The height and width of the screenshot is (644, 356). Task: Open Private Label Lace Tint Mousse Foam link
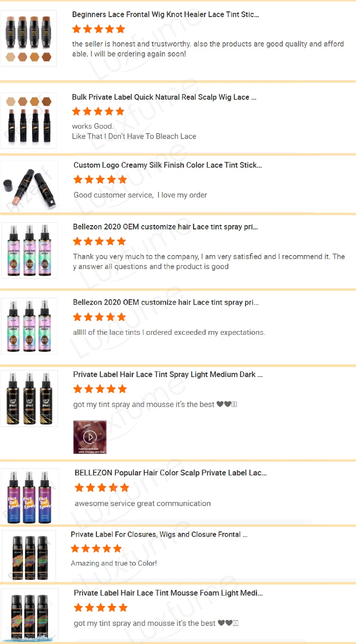pyautogui.click(x=169, y=593)
